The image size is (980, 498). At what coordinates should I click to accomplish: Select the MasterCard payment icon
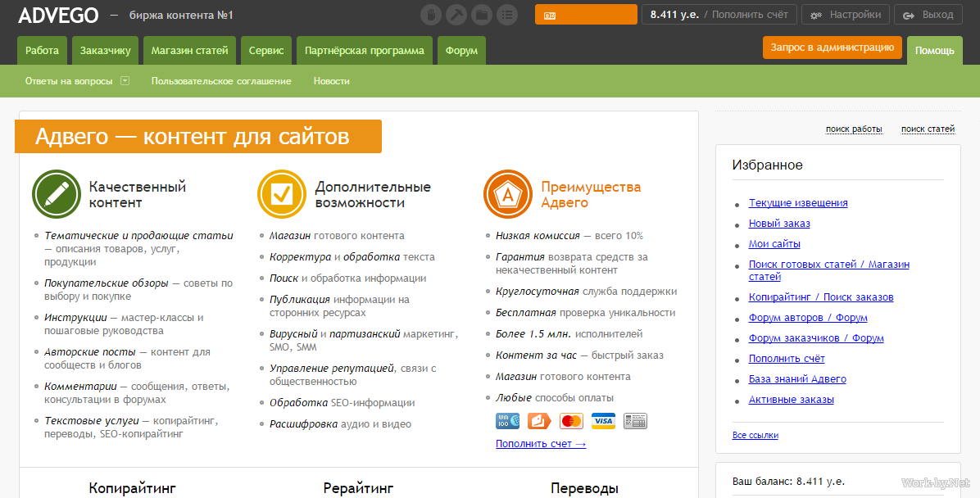[x=571, y=420]
